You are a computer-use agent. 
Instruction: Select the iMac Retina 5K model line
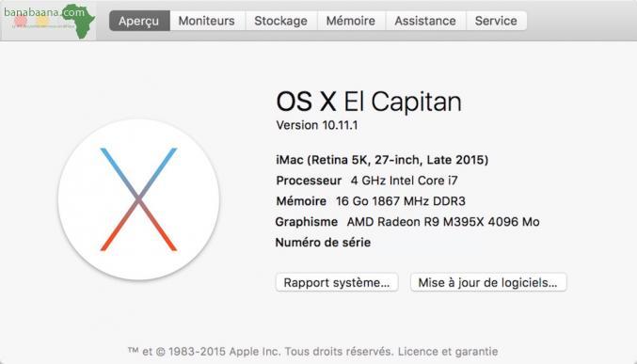click(382, 160)
